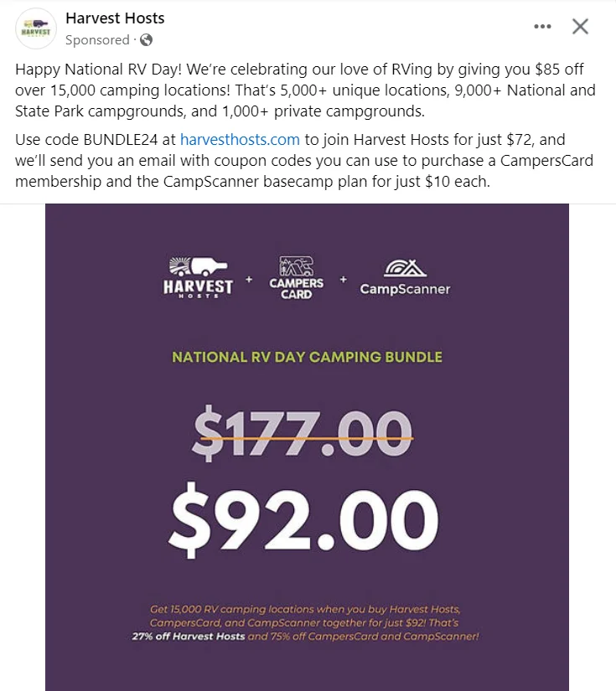Dismiss the ad with the X
The width and height of the screenshot is (616, 691).
[580, 27]
